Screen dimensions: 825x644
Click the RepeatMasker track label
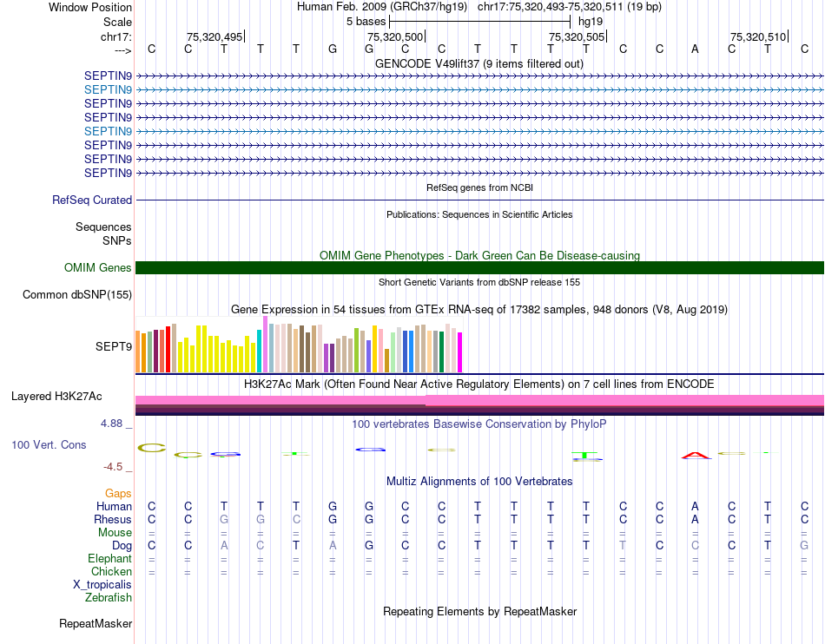pos(96,624)
